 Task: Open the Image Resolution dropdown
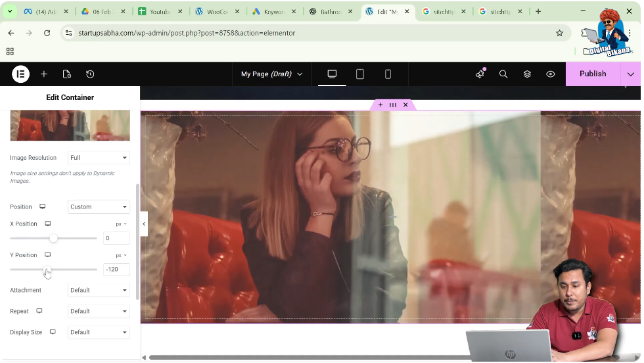pyautogui.click(x=99, y=158)
